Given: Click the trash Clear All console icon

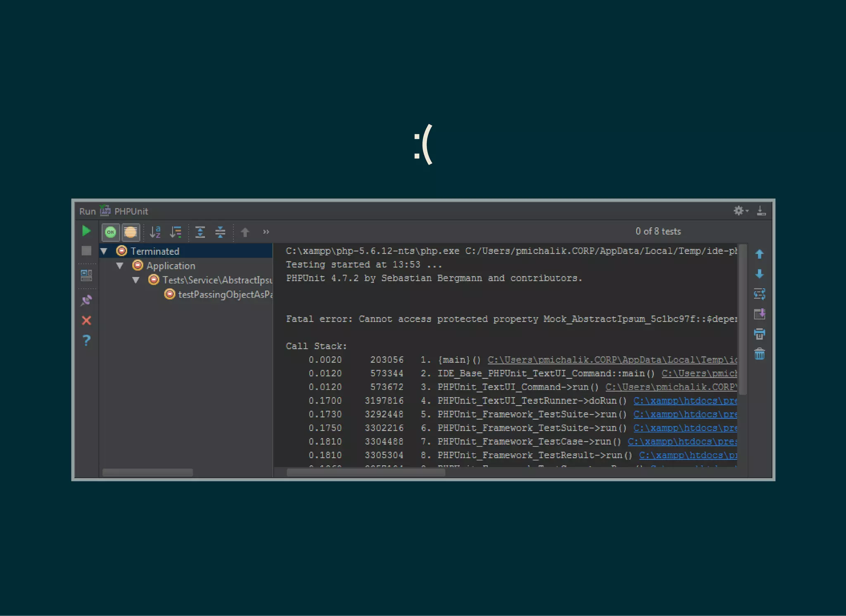Looking at the screenshot, I should tap(759, 354).
